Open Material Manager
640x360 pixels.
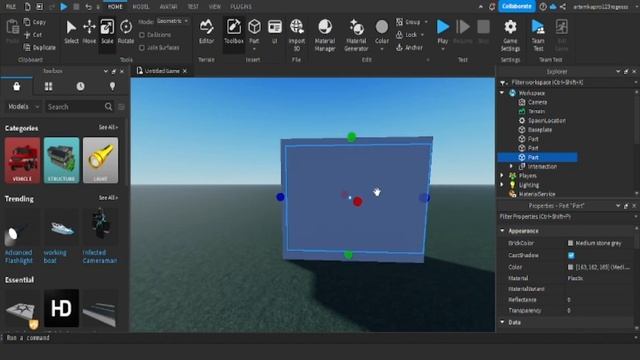325,35
